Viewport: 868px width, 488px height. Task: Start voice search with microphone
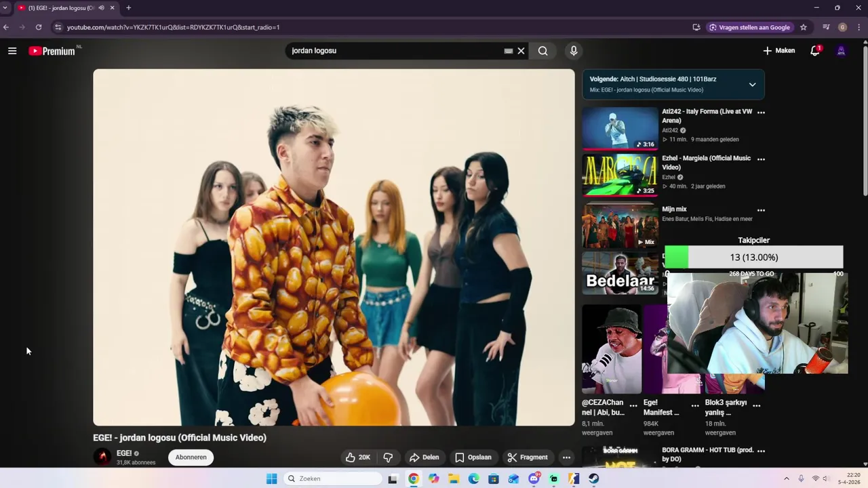[x=574, y=51]
